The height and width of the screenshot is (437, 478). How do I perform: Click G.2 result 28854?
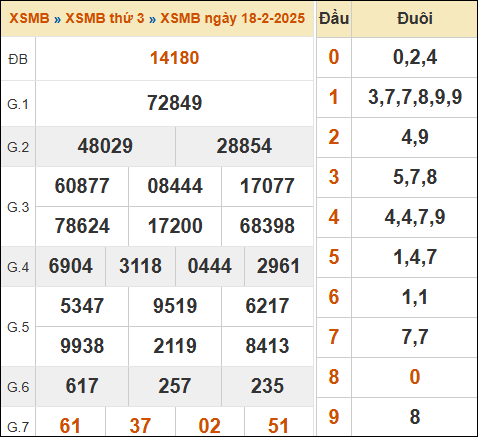[244, 146]
